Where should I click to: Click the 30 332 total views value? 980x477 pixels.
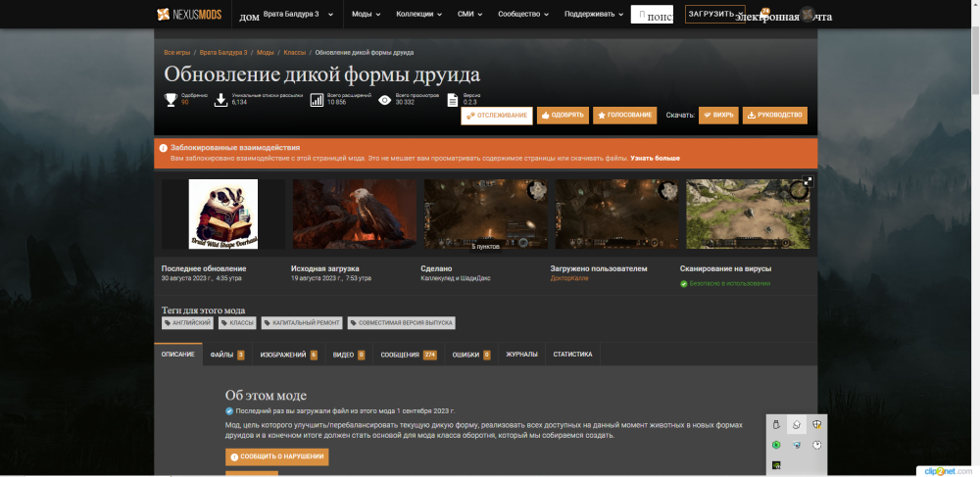[405, 103]
